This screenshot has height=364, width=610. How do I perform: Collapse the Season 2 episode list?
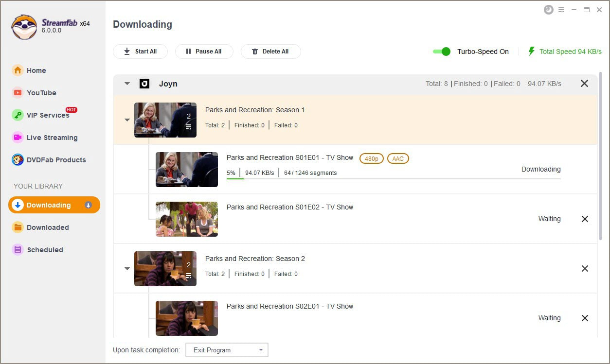[x=127, y=269]
